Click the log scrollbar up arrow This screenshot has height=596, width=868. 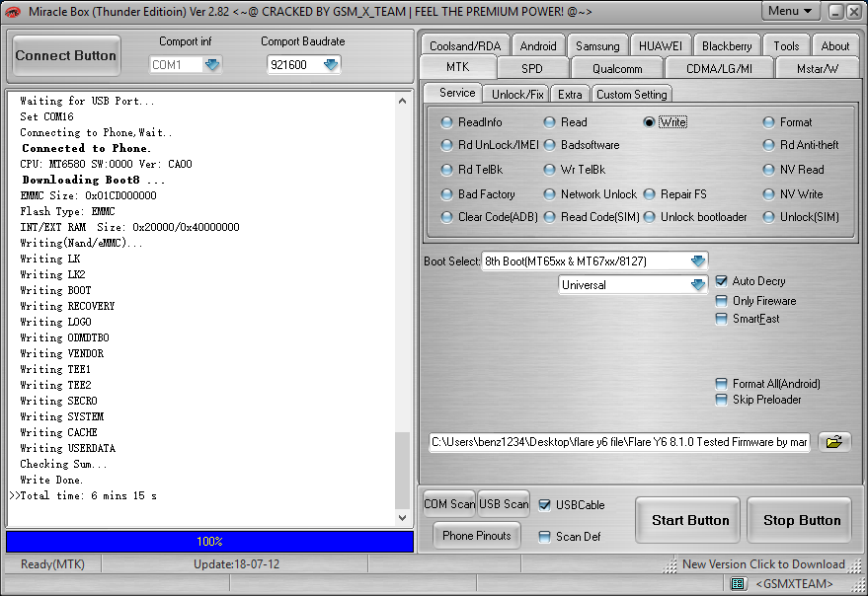click(x=403, y=101)
